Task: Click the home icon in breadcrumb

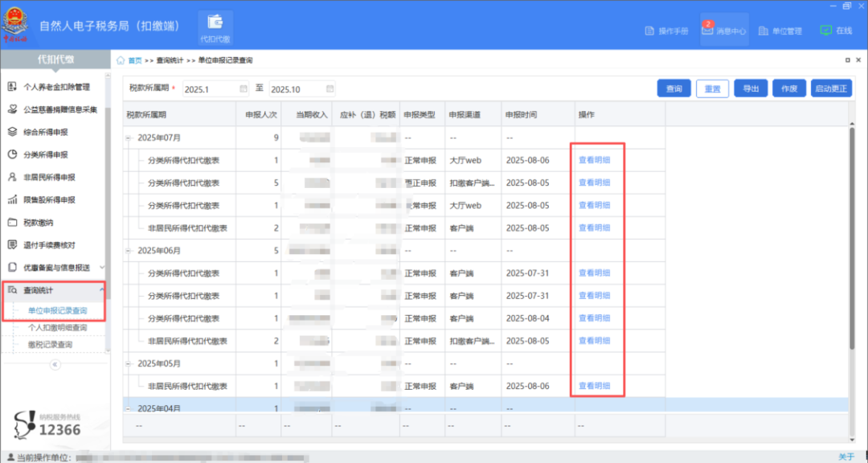Action: [121, 60]
